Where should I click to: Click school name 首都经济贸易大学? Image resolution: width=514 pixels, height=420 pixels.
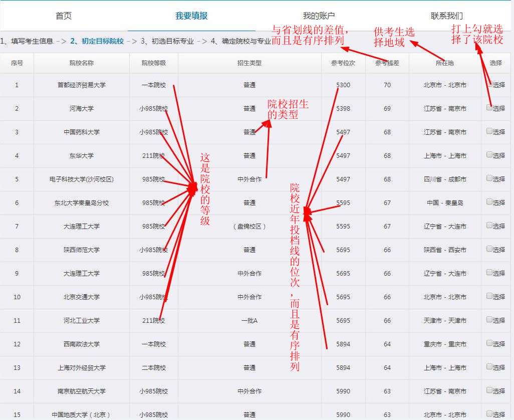[82, 85]
